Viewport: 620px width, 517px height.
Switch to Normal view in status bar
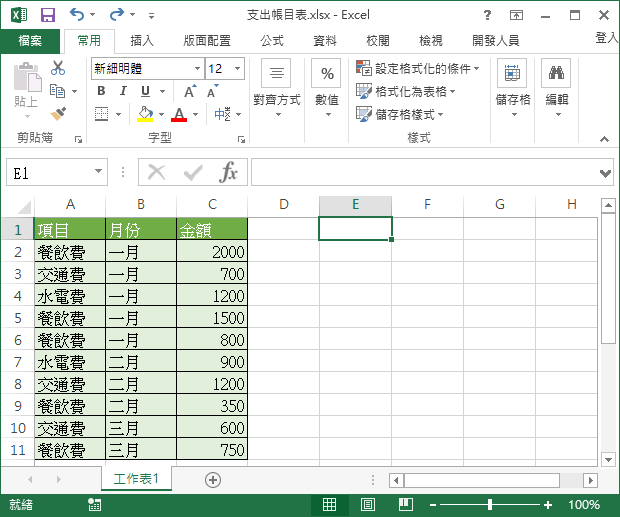tap(329, 505)
